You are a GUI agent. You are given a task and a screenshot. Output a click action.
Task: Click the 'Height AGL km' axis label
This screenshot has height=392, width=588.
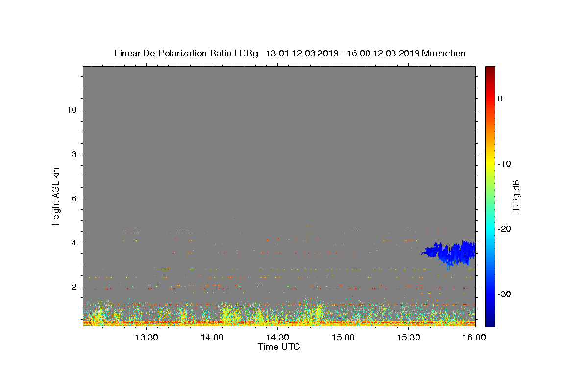[56, 196]
